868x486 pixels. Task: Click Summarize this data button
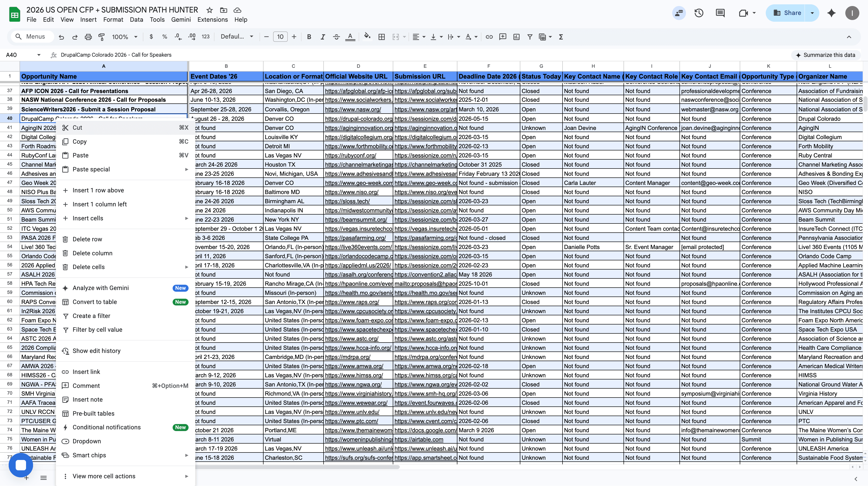826,55
